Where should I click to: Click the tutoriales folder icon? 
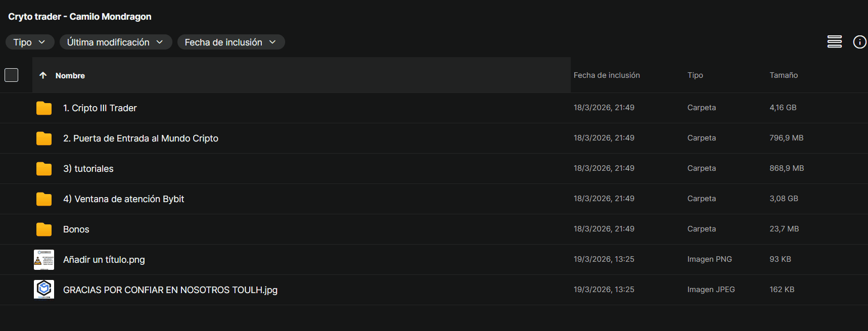[44, 169]
